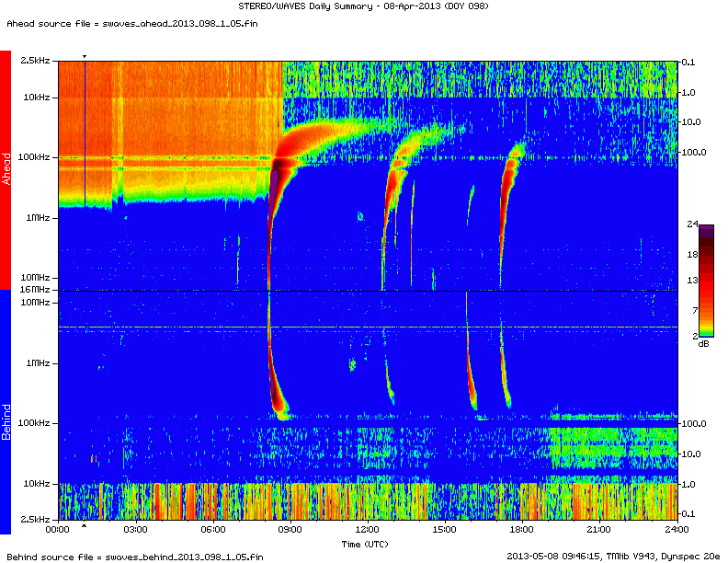Click the STEREO/WAVES Daily Summary title
This screenshot has height=563, width=728.
coord(362,7)
